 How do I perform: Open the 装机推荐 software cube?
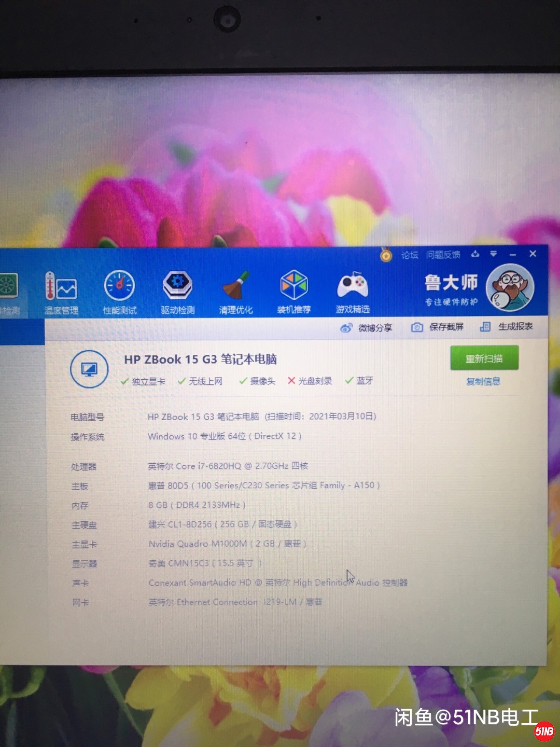pyautogui.click(x=294, y=293)
